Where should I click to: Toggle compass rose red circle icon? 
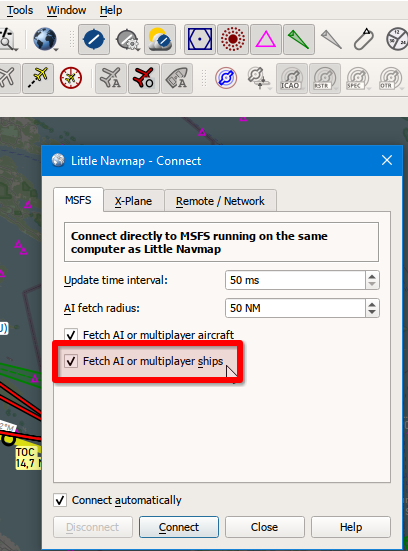point(71,78)
